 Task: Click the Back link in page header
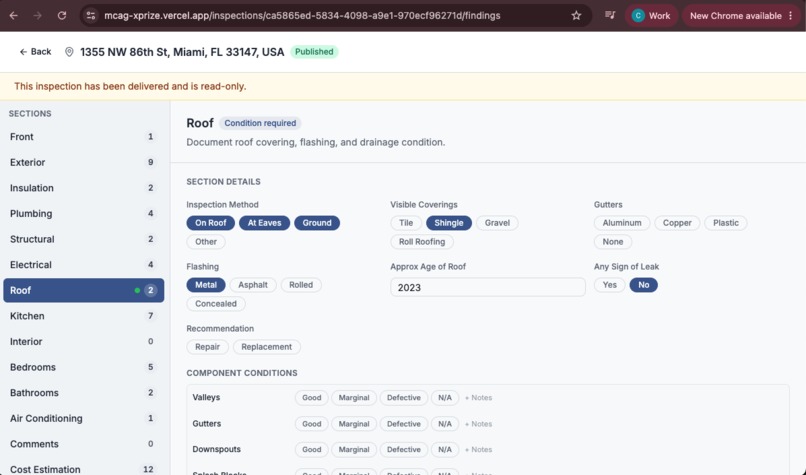pyautogui.click(x=35, y=51)
